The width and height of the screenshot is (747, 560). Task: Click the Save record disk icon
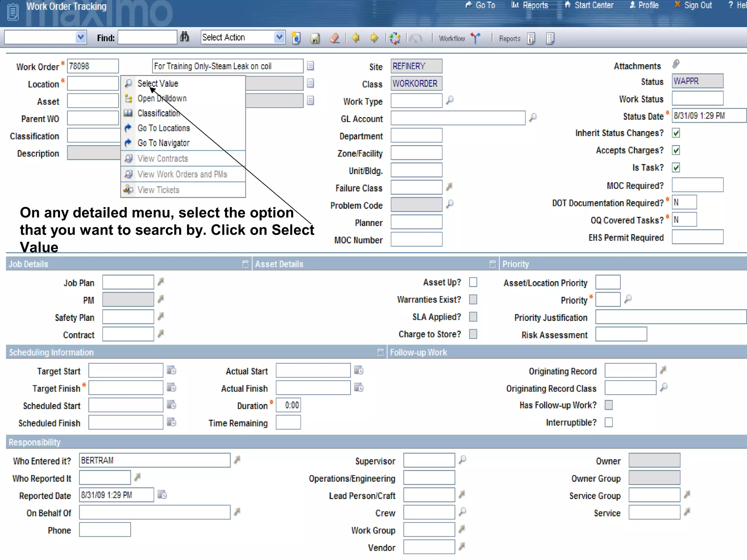[315, 38]
